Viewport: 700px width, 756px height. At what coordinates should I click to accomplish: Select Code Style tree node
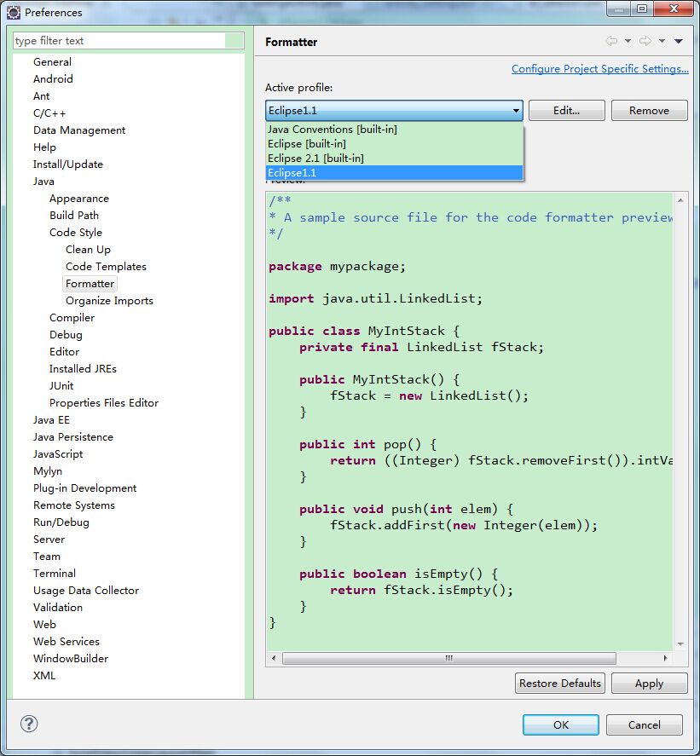click(x=76, y=233)
